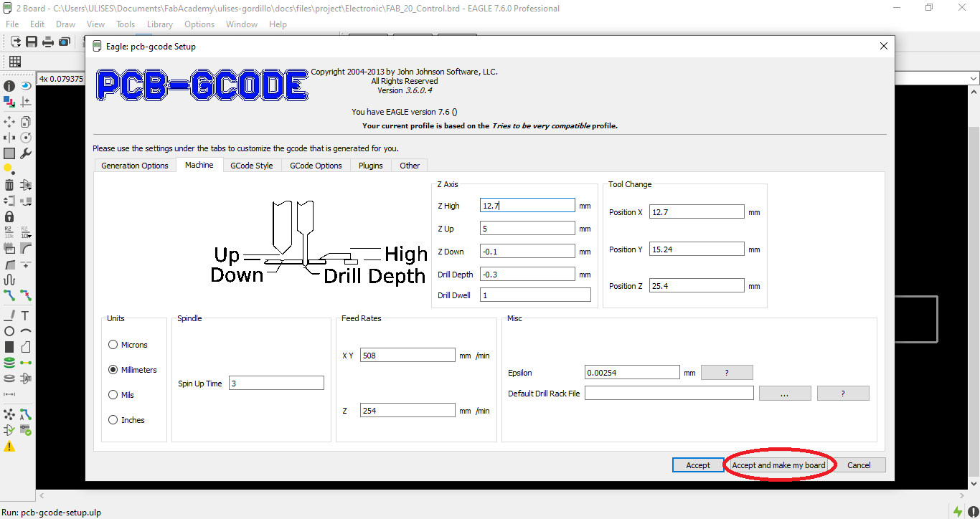
Task: Open the DRC design rule check
Action: click(x=26, y=430)
